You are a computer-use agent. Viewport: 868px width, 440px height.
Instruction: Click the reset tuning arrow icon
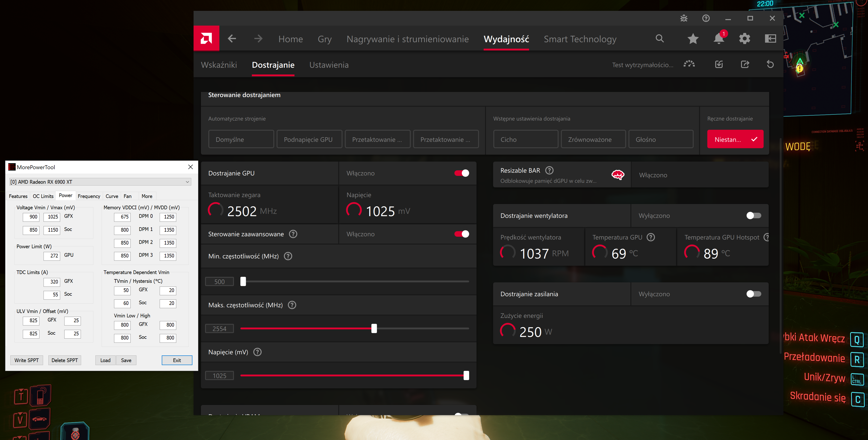pyautogui.click(x=770, y=64)
